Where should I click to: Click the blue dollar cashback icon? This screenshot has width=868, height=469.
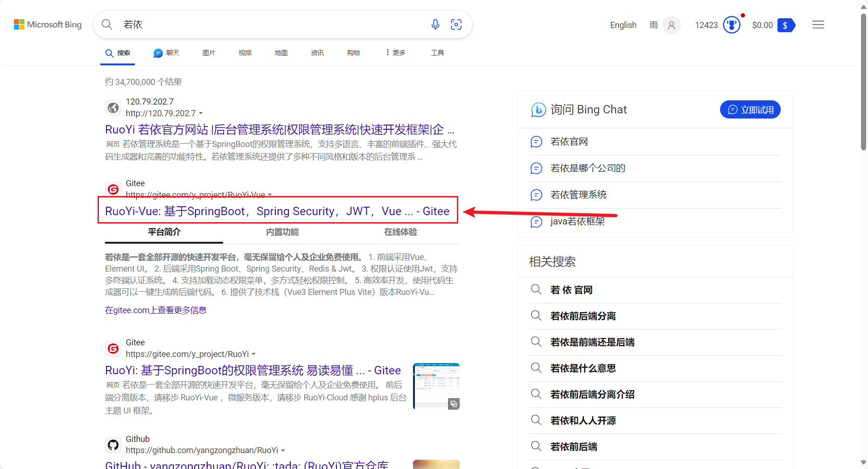(x=786, y=25)
